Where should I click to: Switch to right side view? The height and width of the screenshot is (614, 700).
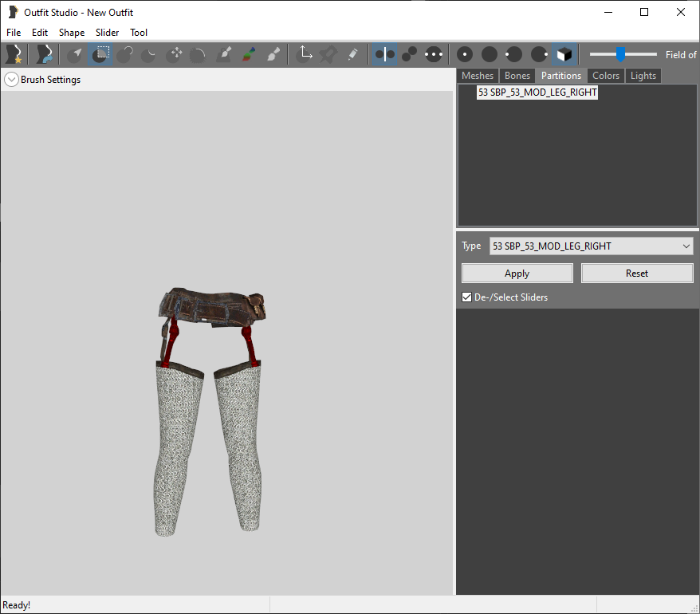point(539,54)
